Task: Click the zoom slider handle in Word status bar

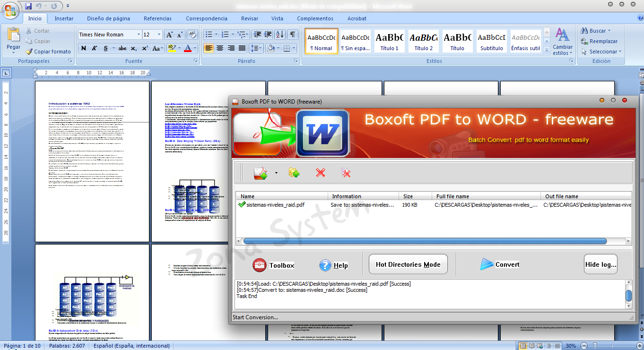Action: coord(594,346)
